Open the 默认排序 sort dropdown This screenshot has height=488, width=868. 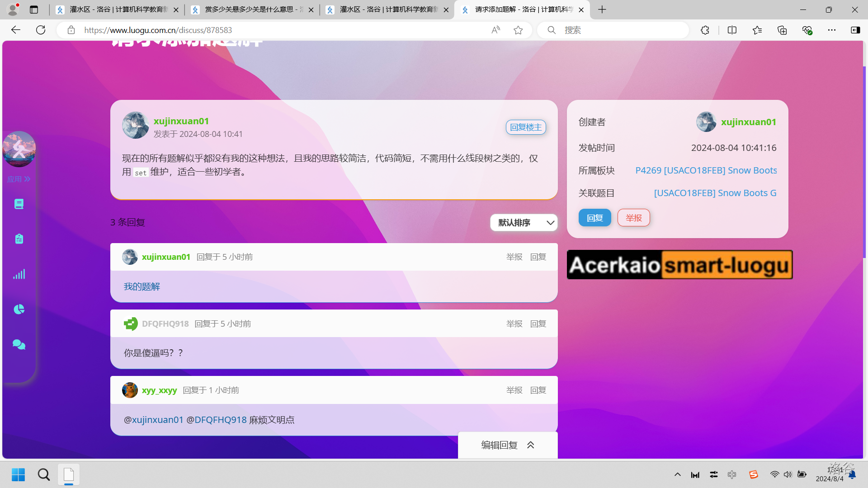point(524,223)
